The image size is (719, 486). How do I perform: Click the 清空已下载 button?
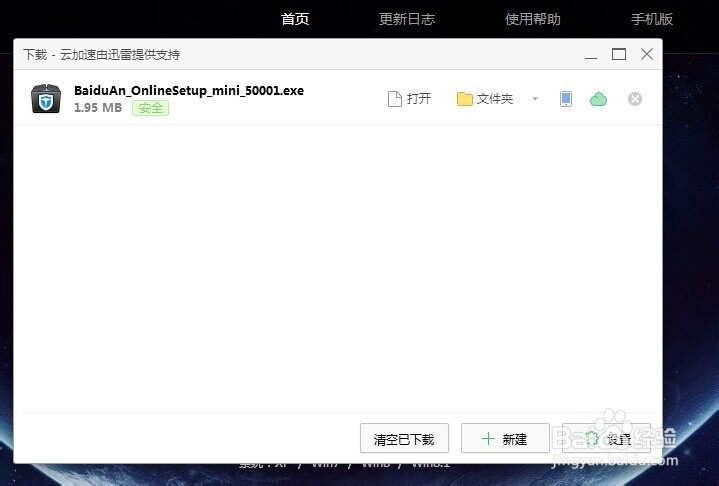(x=404, y=438)
